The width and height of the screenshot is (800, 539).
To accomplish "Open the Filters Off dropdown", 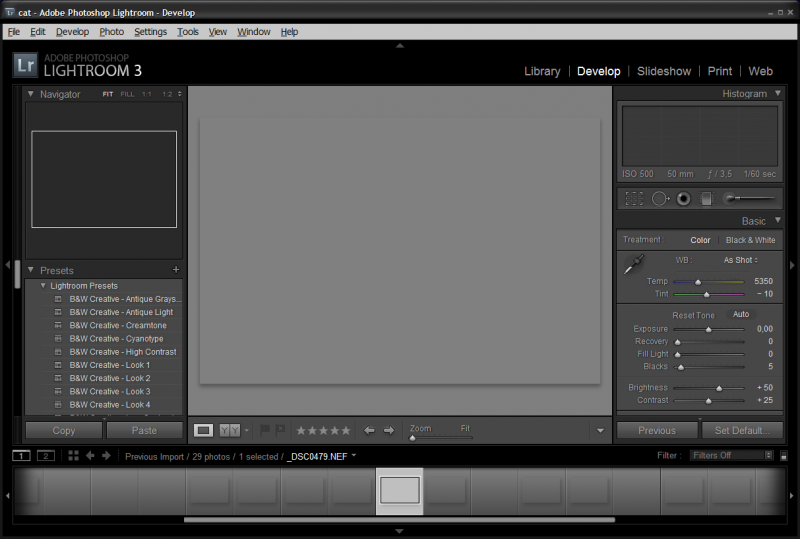I will point(732,455).
